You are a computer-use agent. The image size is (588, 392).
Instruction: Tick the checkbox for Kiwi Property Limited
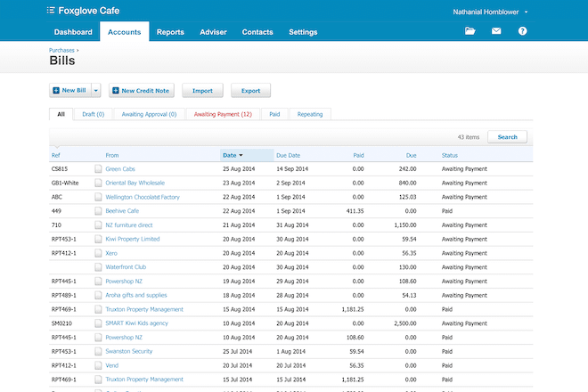click(98, 239)
